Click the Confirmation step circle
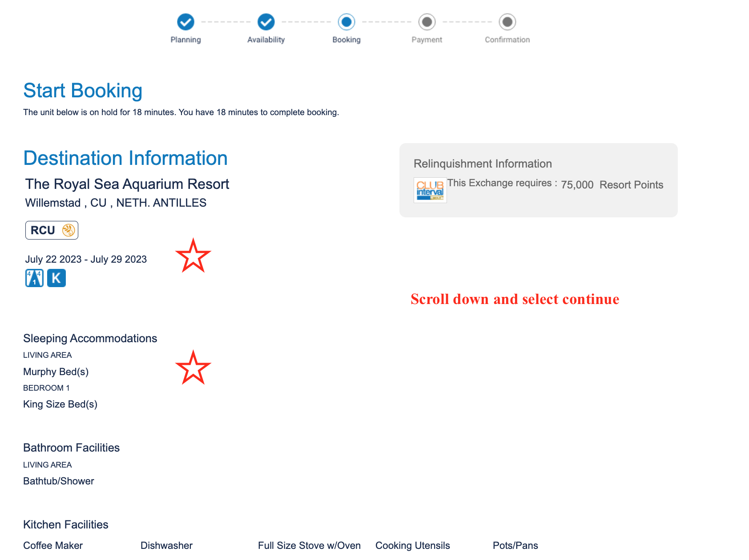The width and height of the screenshot is (749, 560). click(507, 22)
